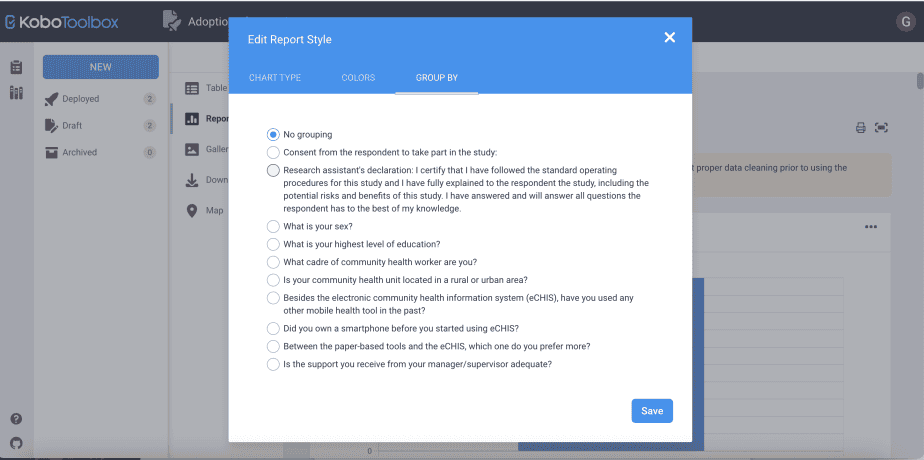Open the GitHub icon in sidebar
Image resolution: width=924 pixels, height=460 pixels.
pos(16,442)
